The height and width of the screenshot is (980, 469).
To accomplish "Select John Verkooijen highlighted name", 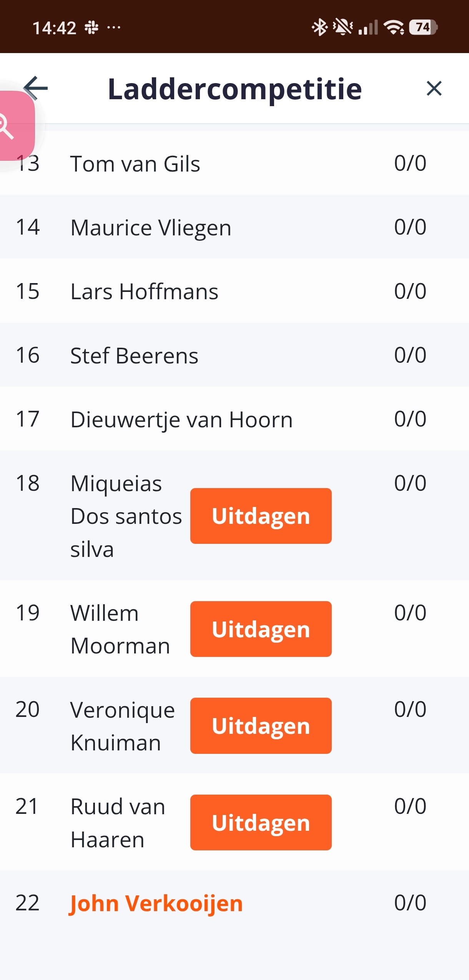I will coord(156,903).
